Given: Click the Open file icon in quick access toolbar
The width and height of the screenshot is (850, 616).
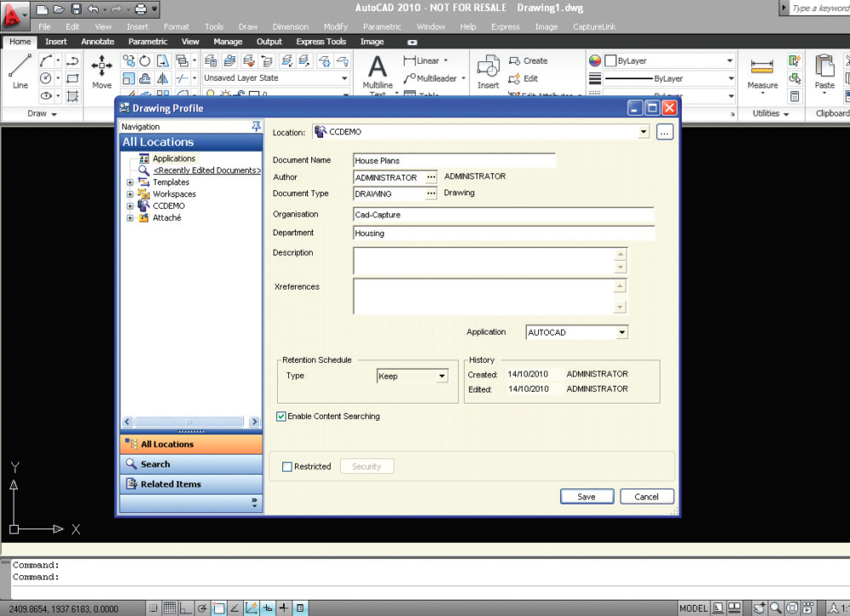Looking at the screenshot, I should 59,8.
